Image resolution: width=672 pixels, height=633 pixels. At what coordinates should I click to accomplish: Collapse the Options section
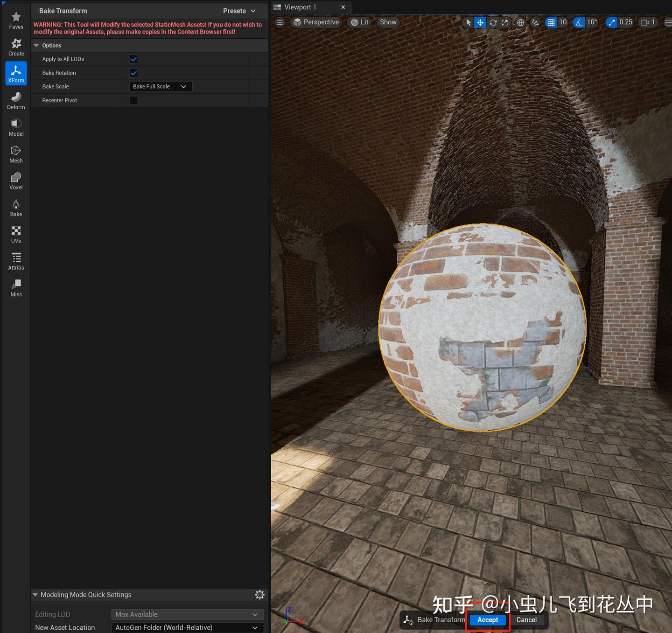pyautogui.click(x=36, y=45)
